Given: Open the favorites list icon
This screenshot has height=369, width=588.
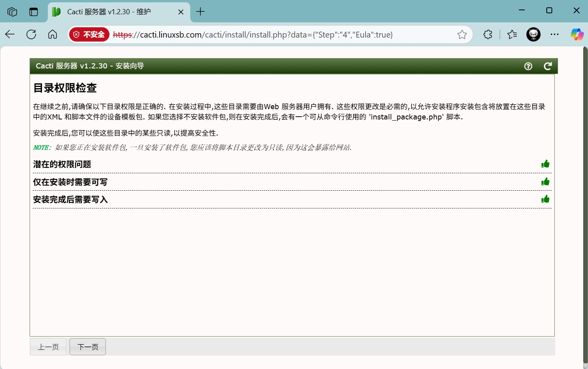Looking at the screenshot, I should tap(512, 35).
